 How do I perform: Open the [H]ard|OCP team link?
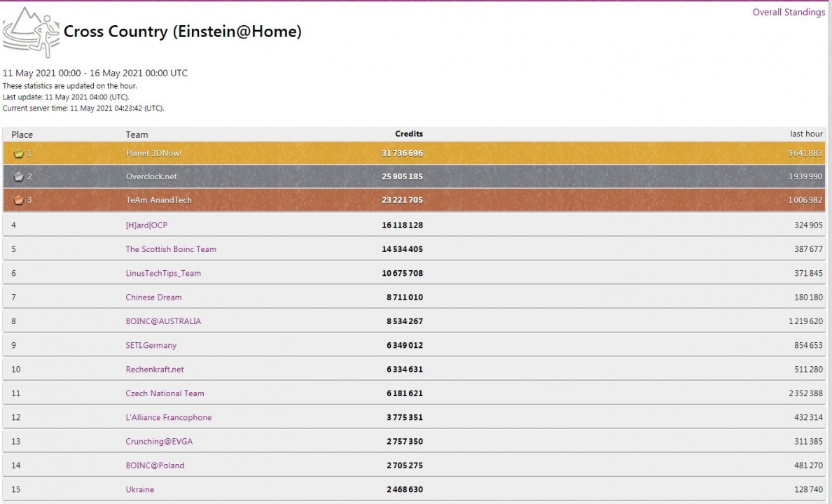pyautogui.click(x=146, y=225)
